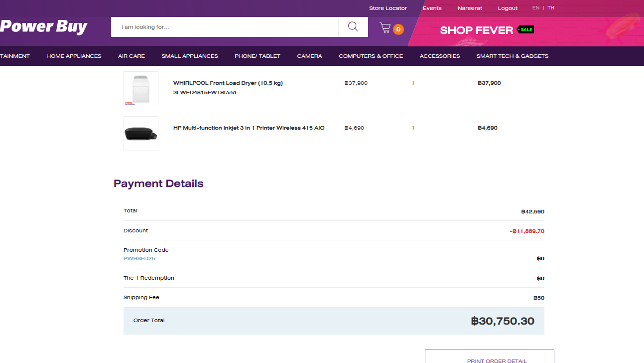This screenshot has width=644, height=363.
Task: Select the -฿11,889.70 discount value
Action: (x=527, y=231)
